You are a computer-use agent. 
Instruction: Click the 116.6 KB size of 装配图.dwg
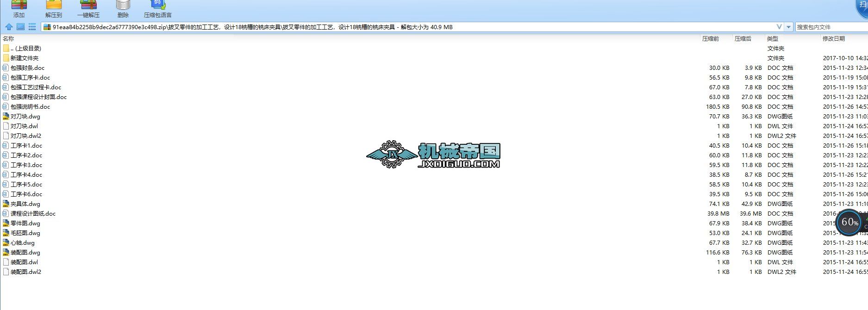point(718,252)
